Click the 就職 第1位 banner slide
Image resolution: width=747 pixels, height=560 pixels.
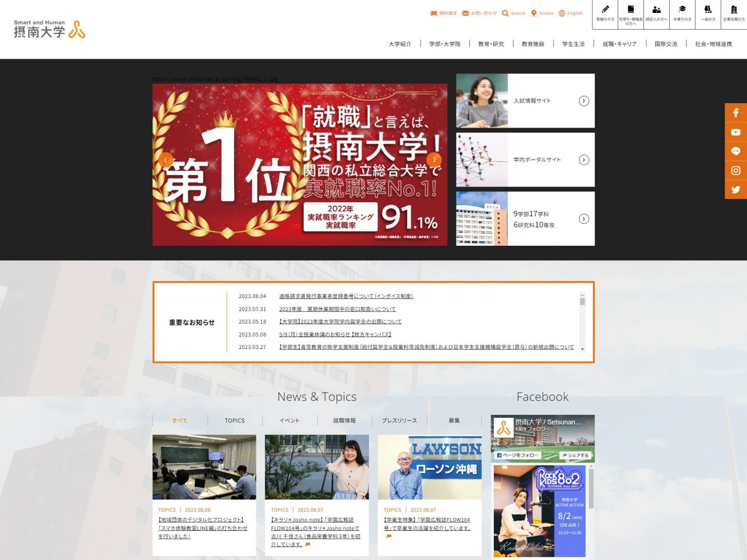[x=300, y=165]
